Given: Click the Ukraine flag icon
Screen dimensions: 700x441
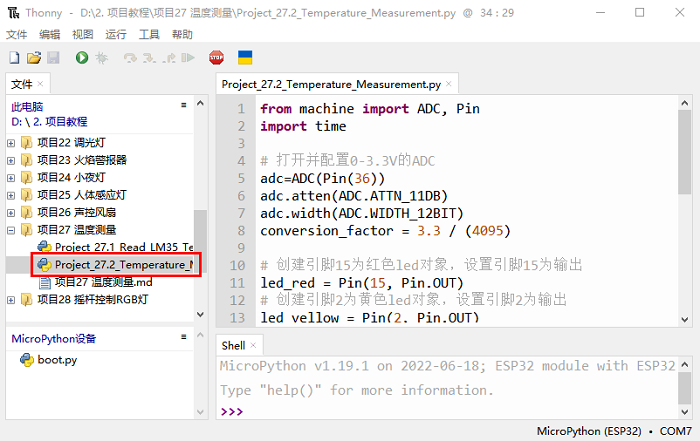Looking at the screenshot, I should click(x=244, y=58).
